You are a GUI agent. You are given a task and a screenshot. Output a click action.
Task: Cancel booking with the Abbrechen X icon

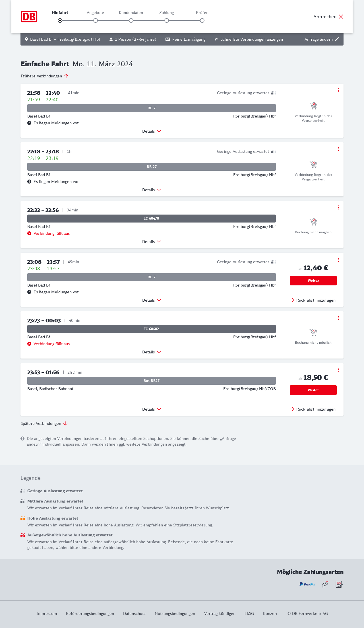341,17
